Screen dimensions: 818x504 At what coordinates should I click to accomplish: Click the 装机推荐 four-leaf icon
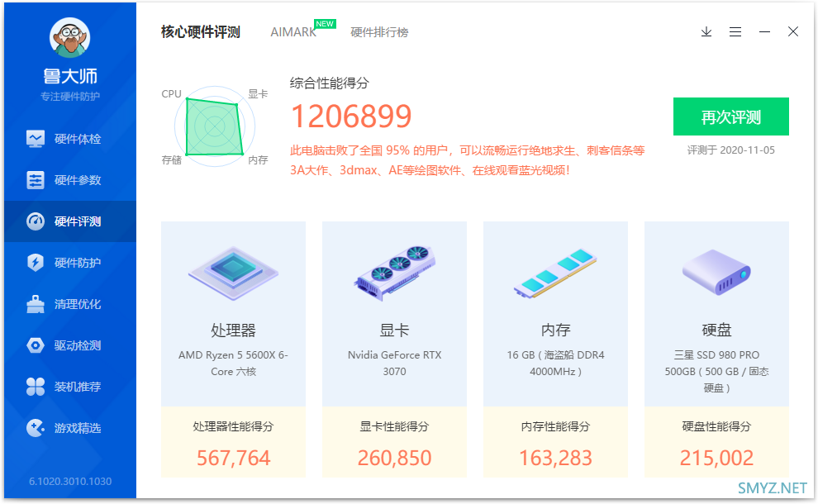click(x=36, y=387)
